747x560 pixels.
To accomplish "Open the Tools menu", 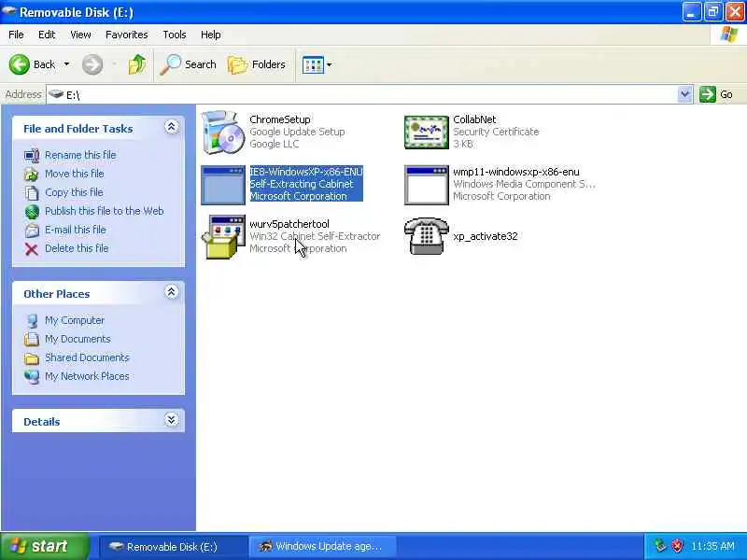I will [x=175, y=35].
